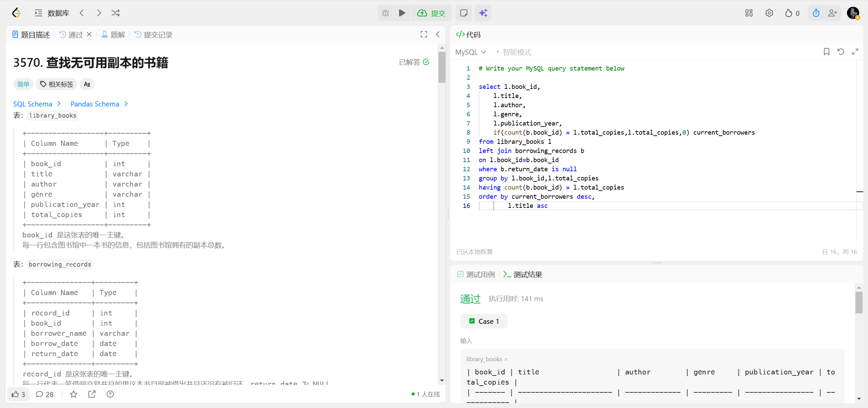Viewport: 868px width, 408px height.
Task: Open the MySQL language dropdown
Action: (471, 52)
